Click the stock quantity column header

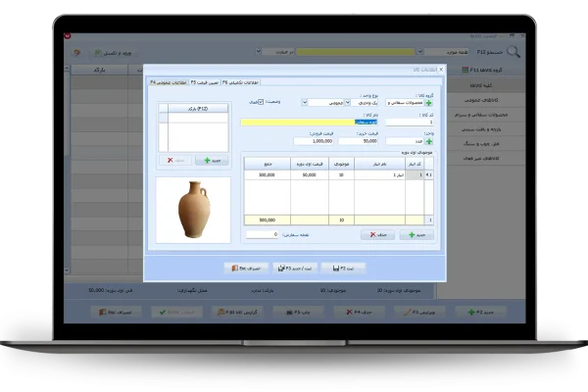pyautogui.click(x=341, y=165)
